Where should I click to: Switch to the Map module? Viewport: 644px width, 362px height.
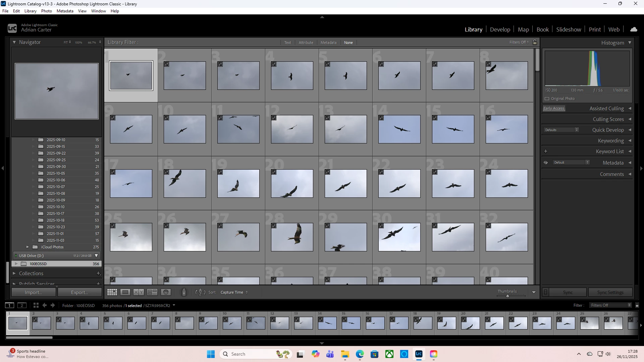pyautogui.click(x=523, y=29)
